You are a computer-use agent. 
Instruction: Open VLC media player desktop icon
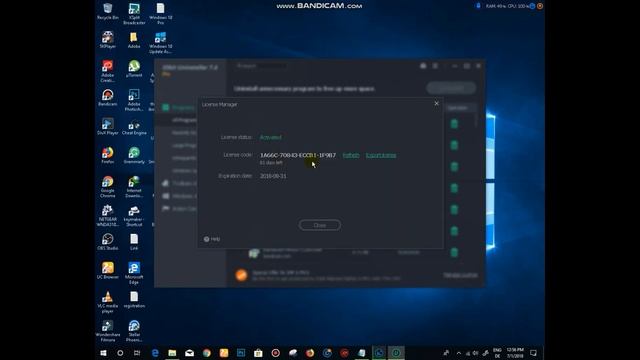pyautogui.click(x=108, y=302)
